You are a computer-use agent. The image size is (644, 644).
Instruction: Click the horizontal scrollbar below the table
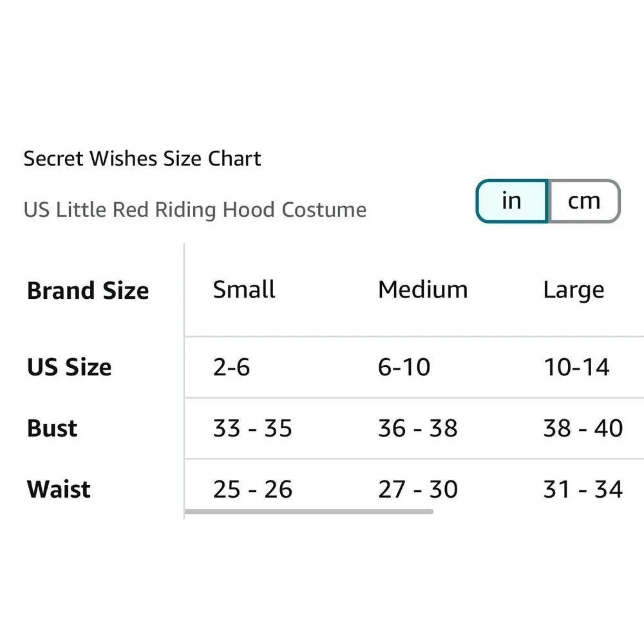(309, 511)
